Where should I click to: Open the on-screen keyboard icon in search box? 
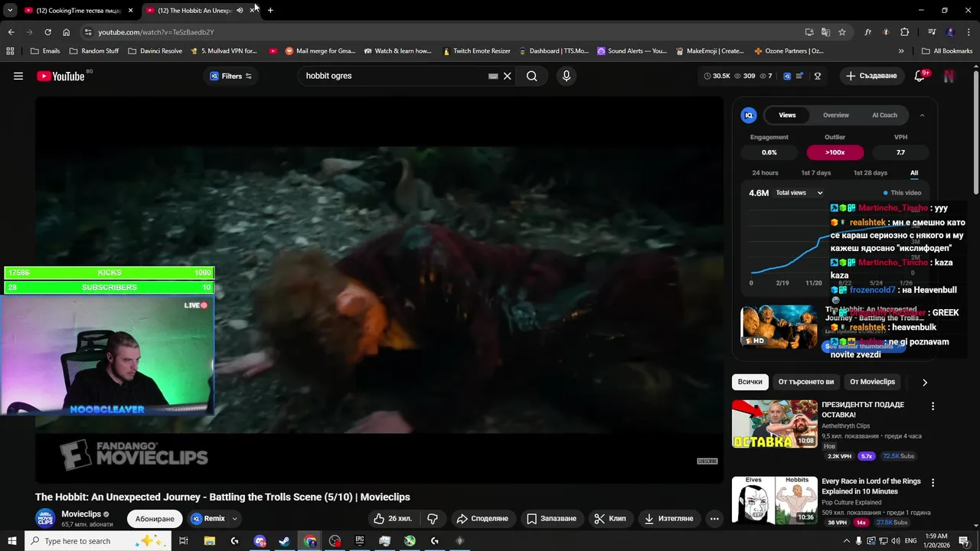pos(493,76)
